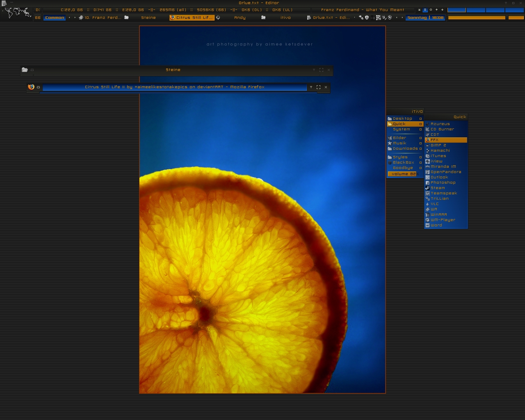Launch Azureus from the Quick menu
The image size is (525, 420).
[446, 124]
